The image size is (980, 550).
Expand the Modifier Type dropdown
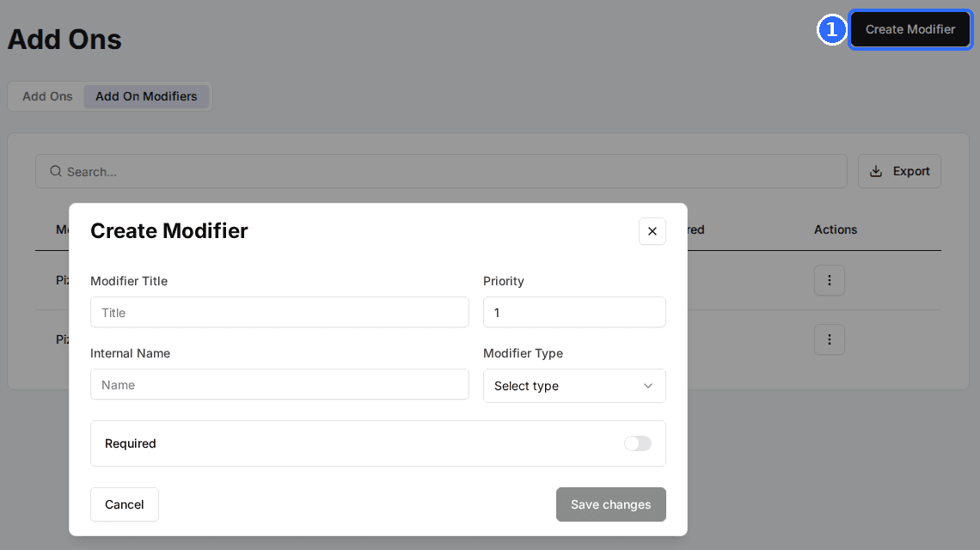point(574,386)
